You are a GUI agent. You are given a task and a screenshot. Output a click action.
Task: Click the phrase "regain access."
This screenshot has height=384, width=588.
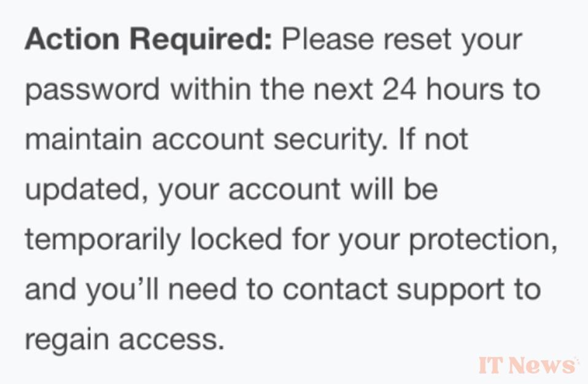click(123, 338)
